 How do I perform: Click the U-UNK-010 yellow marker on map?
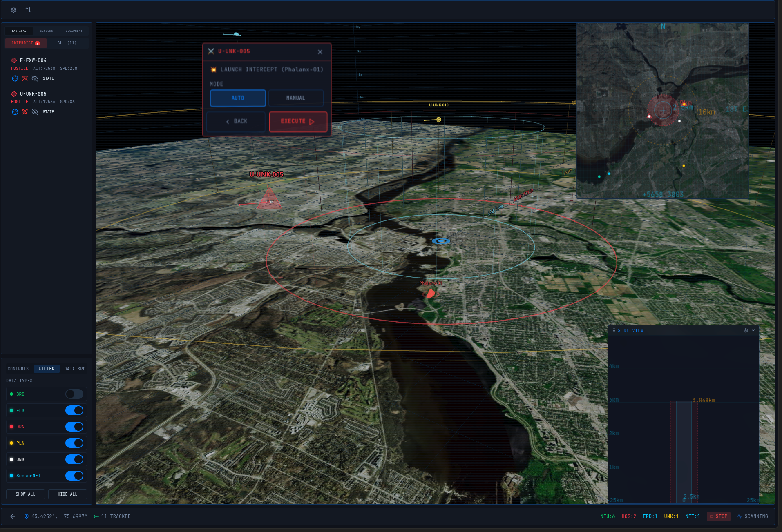(x=438, y=120)
